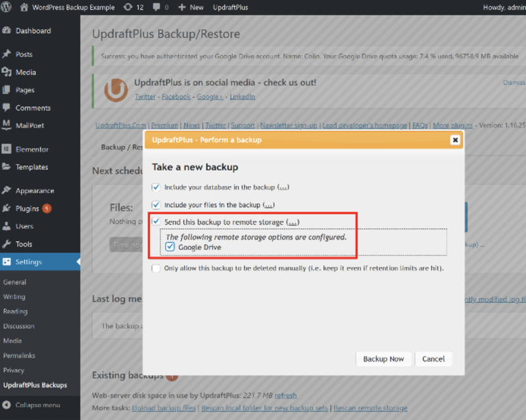Click the Appearance paintbrush icon

coord(7,190)
